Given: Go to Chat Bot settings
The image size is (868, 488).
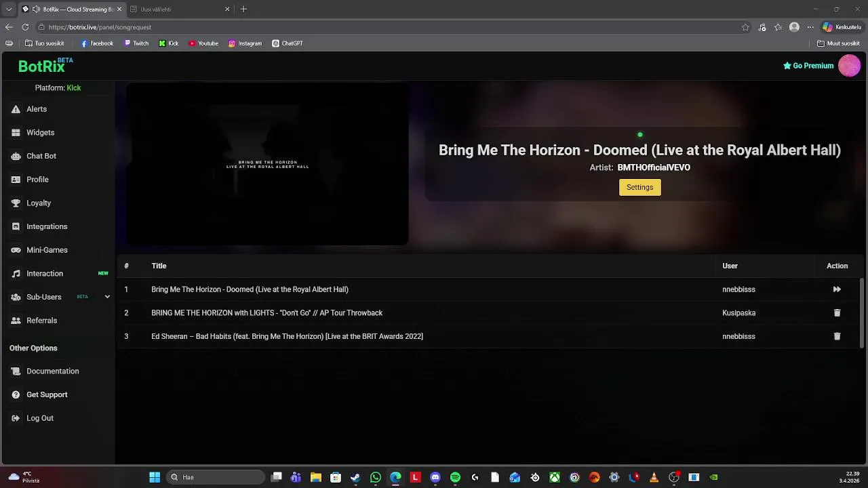Looking at the screenshot, I should click(41, 156).
